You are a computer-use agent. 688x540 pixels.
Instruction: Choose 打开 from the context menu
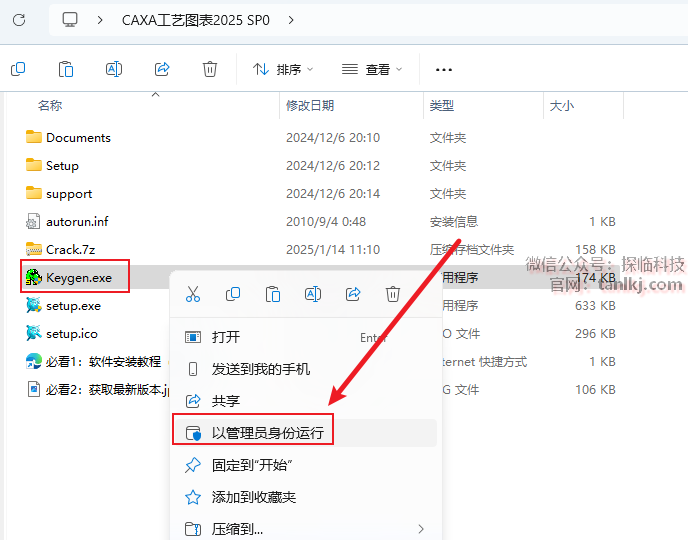click(x=305, y=337)
